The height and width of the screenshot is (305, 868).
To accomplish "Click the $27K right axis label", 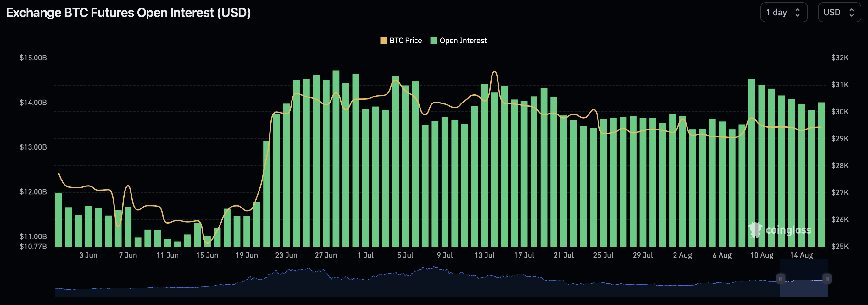I will 840,192.
